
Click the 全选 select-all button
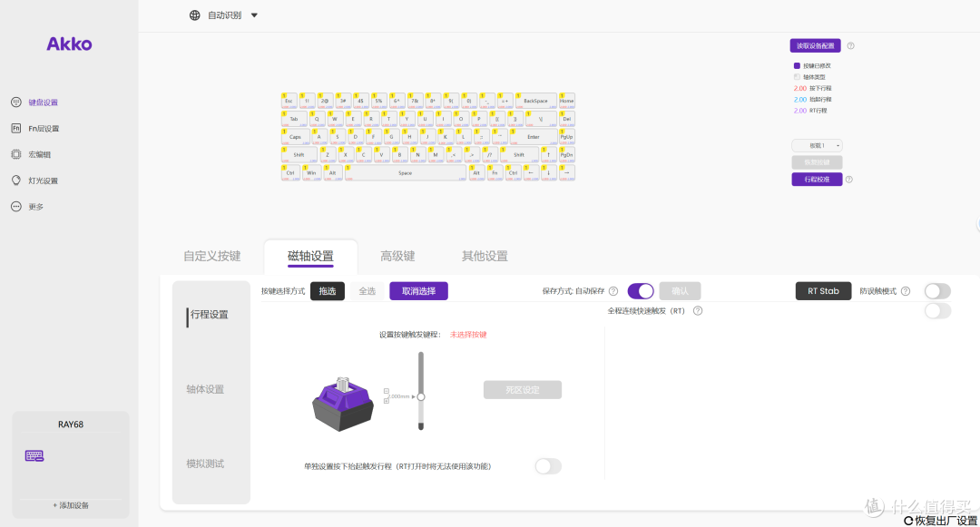click(x=367, y=291)
